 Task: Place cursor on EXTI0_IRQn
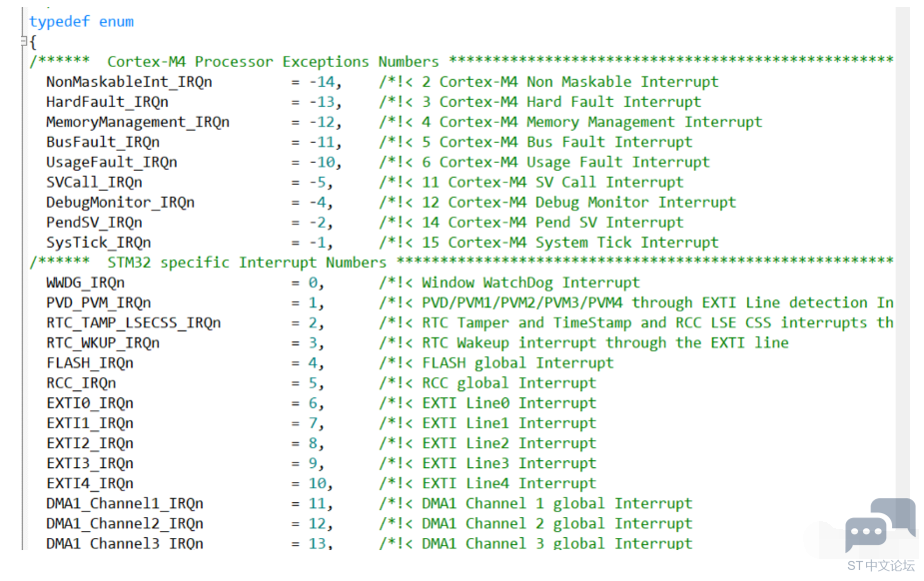click(x=90, y=402)
